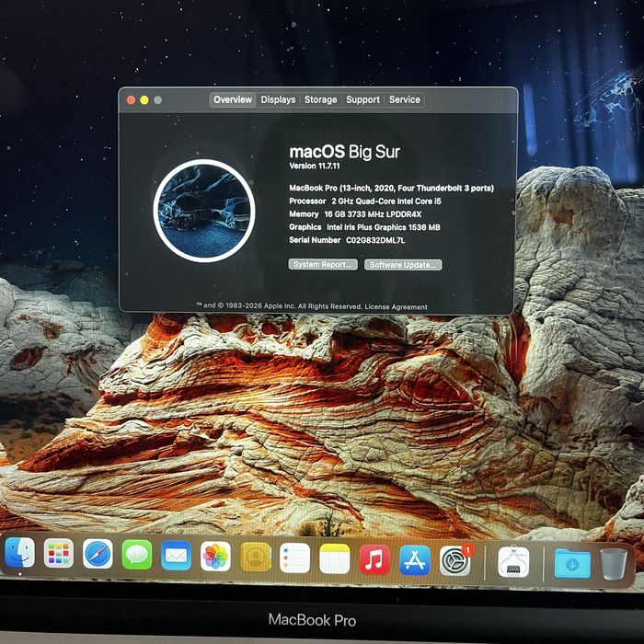Switch to the Displays tab
Screen dimensions: 644x644
pos(278,99)
